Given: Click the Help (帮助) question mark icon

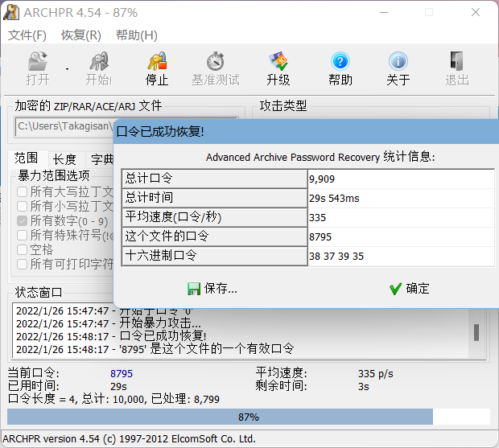Looking at the screenshot, I should click(340, 61).
